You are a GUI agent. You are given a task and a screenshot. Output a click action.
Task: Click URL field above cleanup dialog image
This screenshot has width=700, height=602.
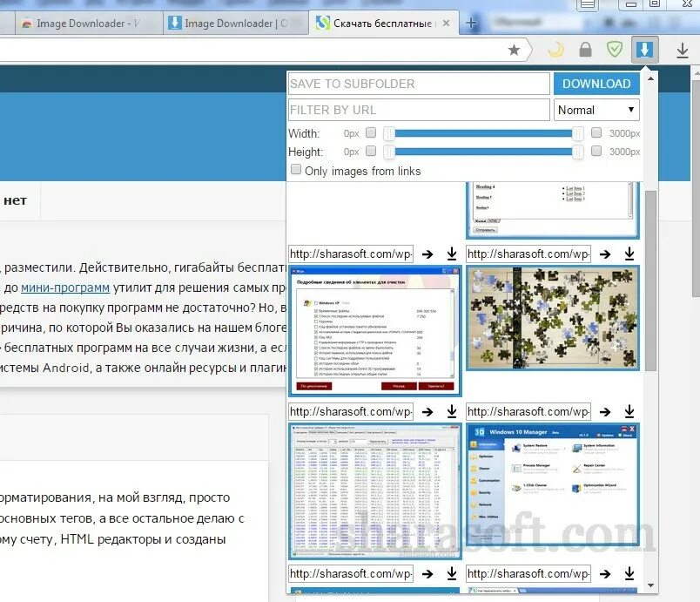click(x=351, y=254)
